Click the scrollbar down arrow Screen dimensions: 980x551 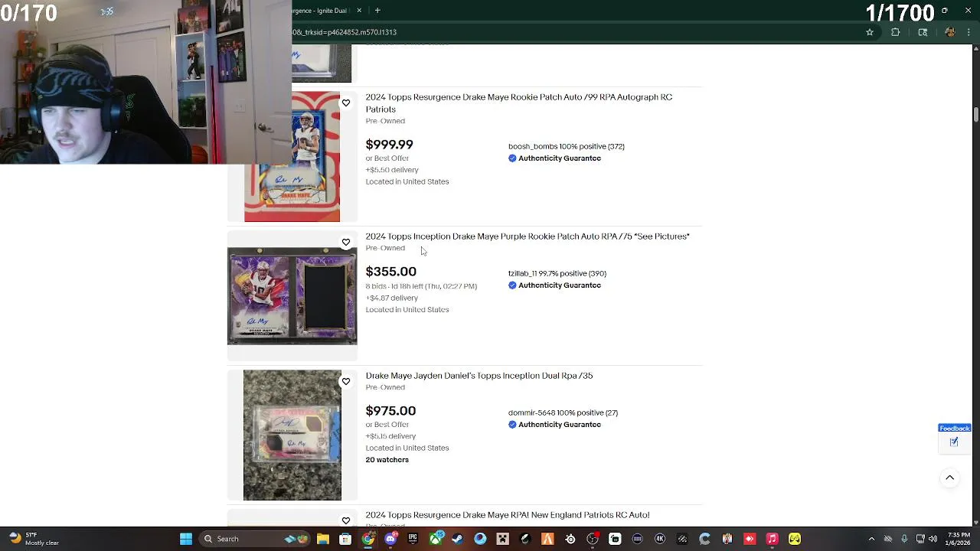click(x=975, y=522)
